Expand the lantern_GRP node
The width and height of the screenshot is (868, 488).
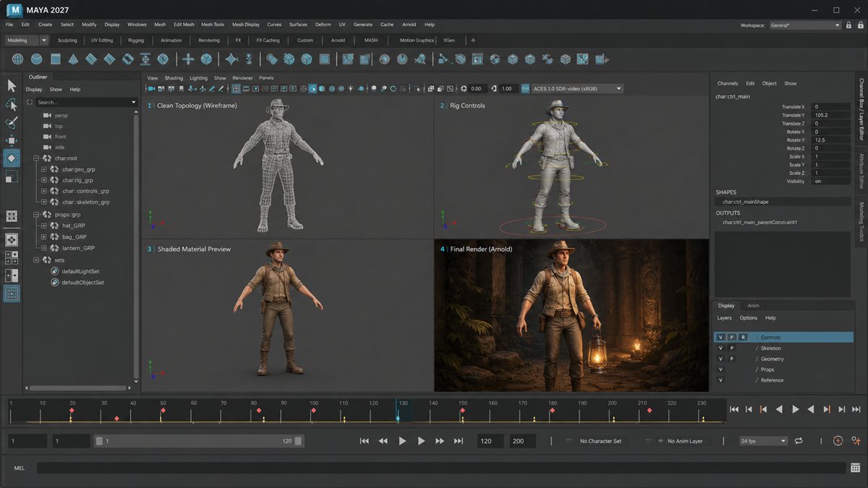click(43, 248)
